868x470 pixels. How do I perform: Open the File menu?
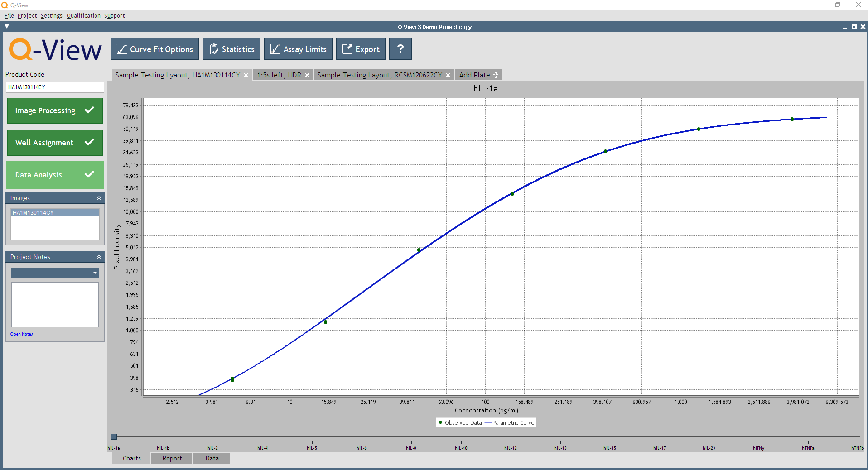[9, 15]
